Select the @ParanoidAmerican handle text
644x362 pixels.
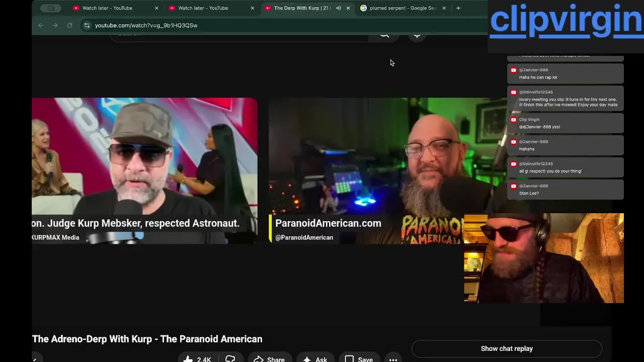pyautogui.click(x=304, y=237)
